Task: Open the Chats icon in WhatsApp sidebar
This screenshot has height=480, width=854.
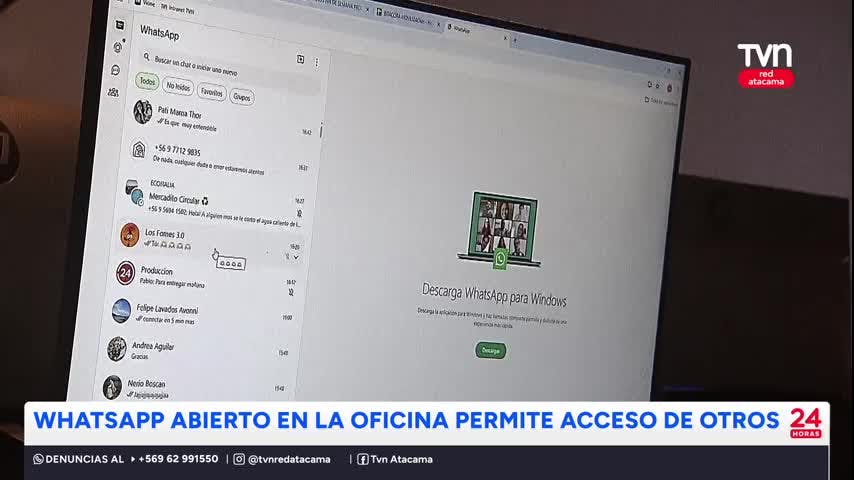Action: click(120, 25)
